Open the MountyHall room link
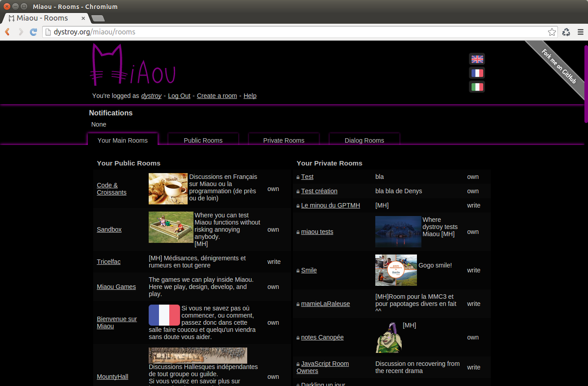This screenshot has width=588, height=386. coord(112,377)
